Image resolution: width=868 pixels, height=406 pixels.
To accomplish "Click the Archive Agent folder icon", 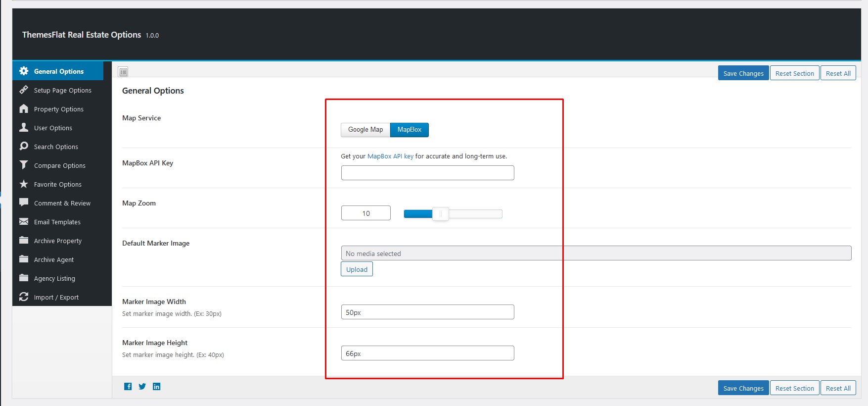I will click(x=24, y=259).
